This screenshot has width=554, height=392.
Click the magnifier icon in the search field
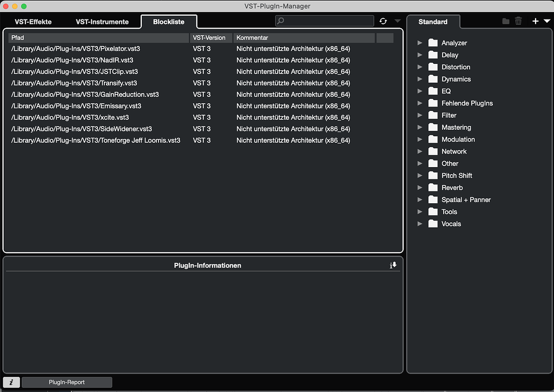tap(280, 21)
